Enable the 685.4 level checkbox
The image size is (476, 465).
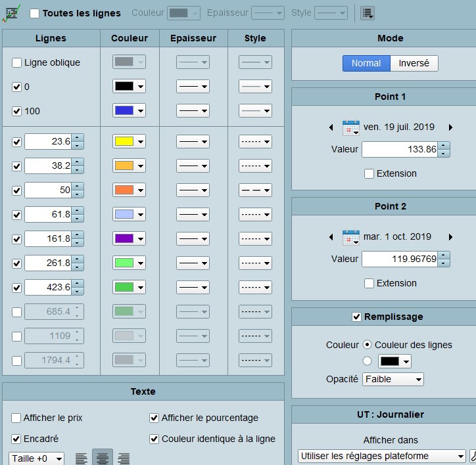[16, 312]
